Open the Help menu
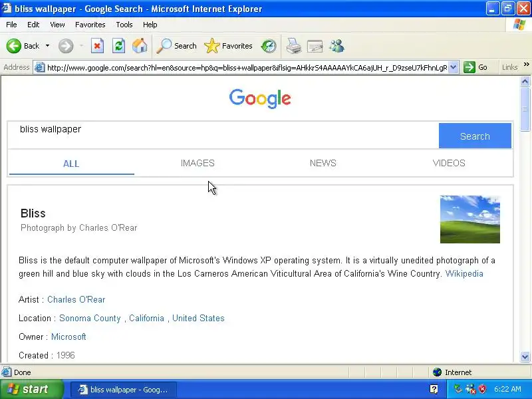Image resolution: width=532 pixels, height=399 pixels. (x=150, y=25)
